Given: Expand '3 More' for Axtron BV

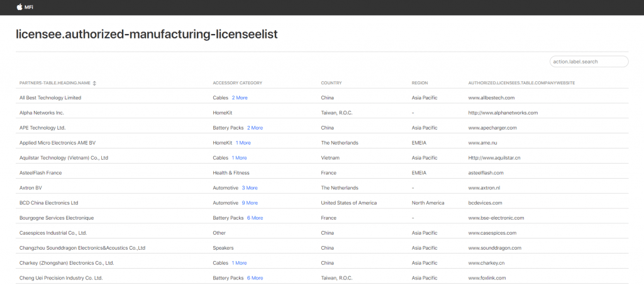Looking at the screenshot, I should click(x=250, y=187).
